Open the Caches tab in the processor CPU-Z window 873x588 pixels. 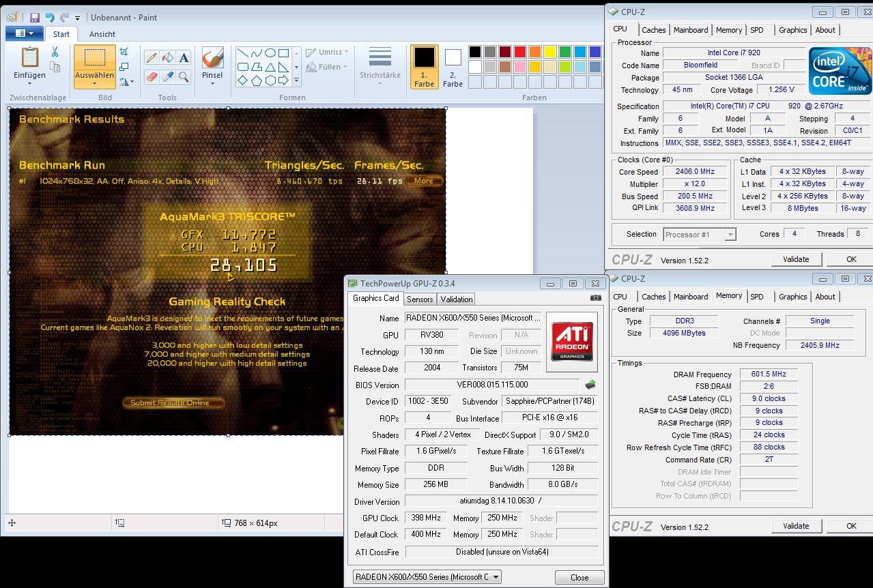pyautogui.click(x=653, y=30)
